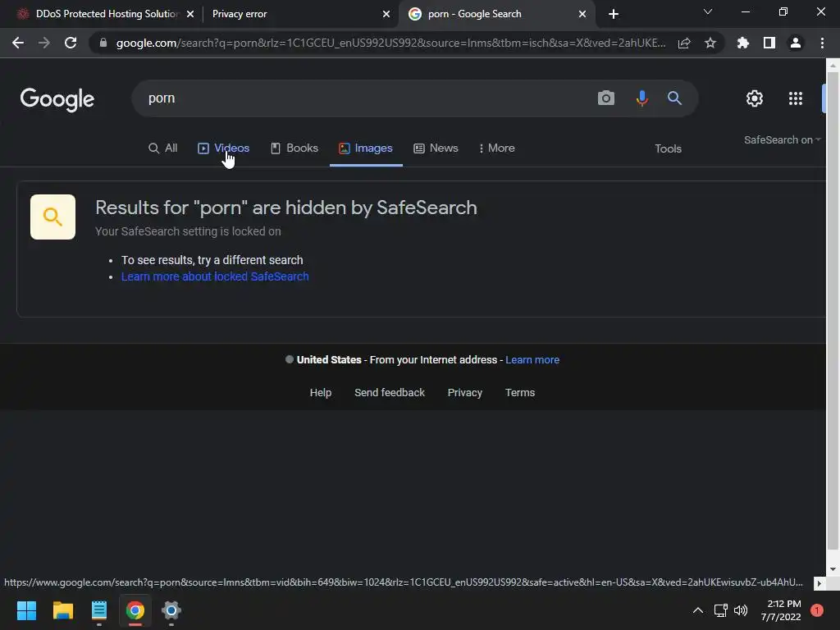Open the Extensions puzzle icon
Screen dimensions: 840x630
(743, 43)
